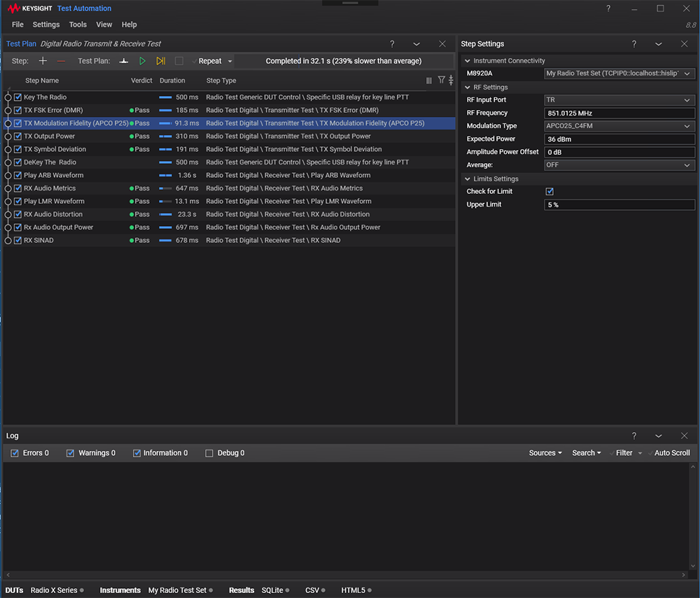Click the Log panel help question mark
Screen dimensions: 700x598
[x=634, y=436]
